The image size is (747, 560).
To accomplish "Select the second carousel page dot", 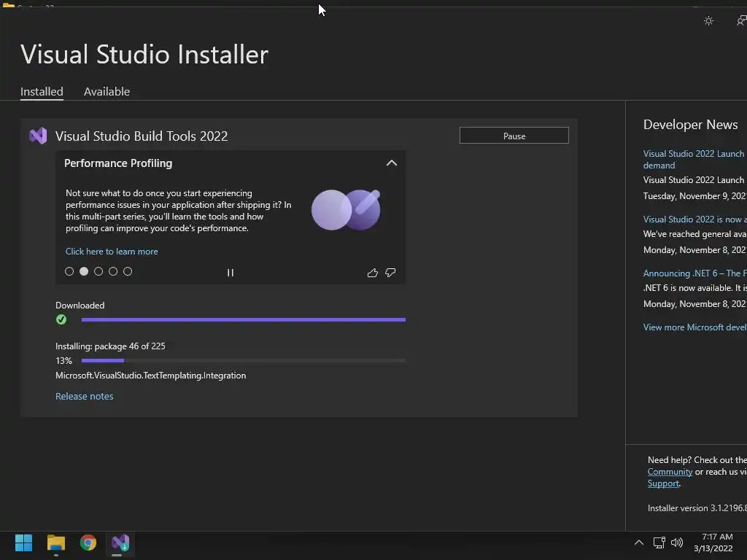I will 84,271.
